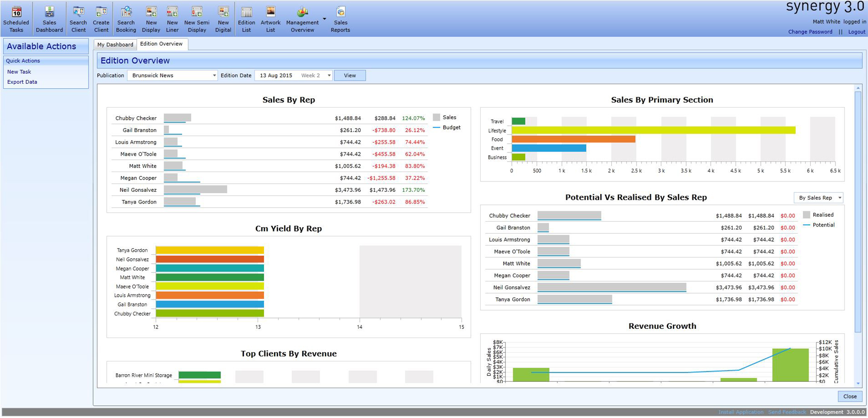Start a New Display booking
The height and width of the screenshot is (418, 868).
[x=151, y=12]
